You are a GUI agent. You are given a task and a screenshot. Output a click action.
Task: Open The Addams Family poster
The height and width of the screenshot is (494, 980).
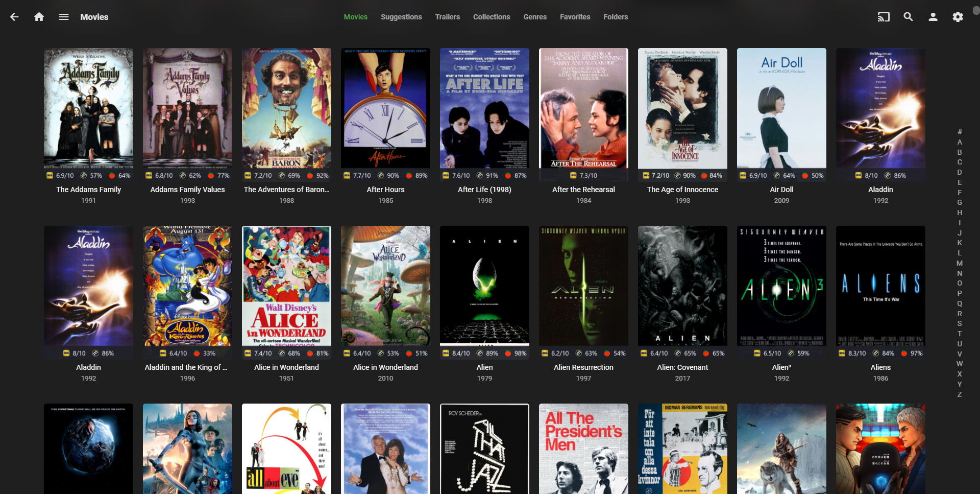[x=88, y=108]
